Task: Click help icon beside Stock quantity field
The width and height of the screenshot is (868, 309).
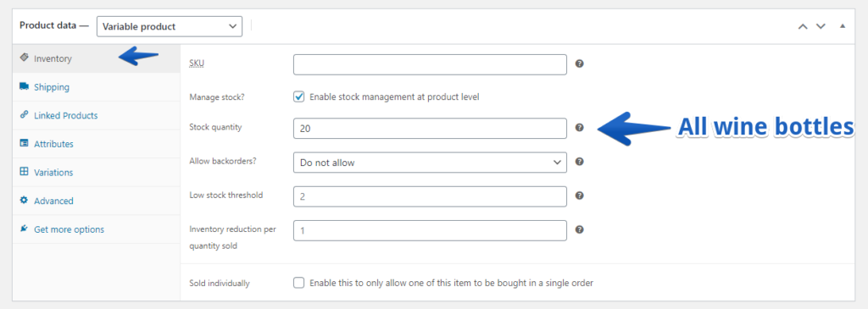Action: coord(580,128)
